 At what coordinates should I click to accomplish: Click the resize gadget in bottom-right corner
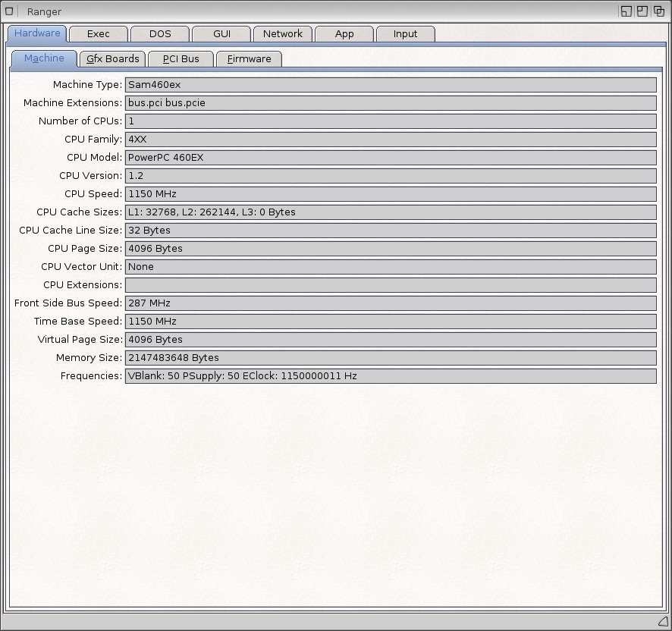coord(662,621)
